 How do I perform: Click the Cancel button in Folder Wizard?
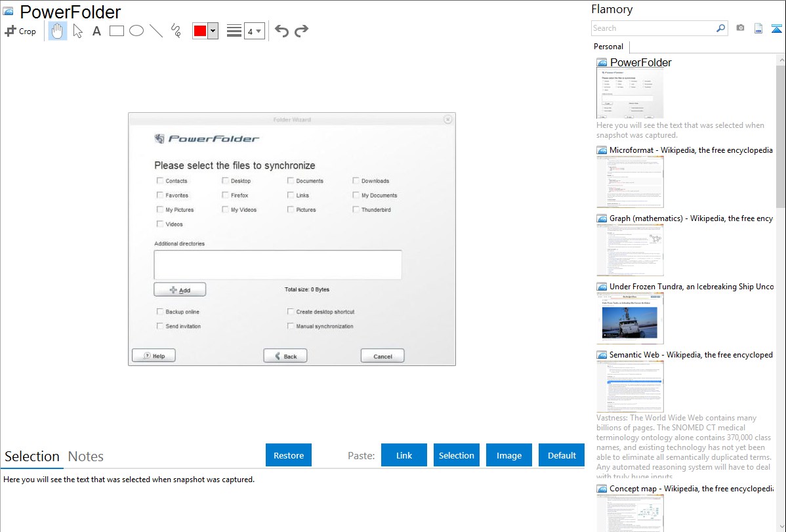click(383, 356)
